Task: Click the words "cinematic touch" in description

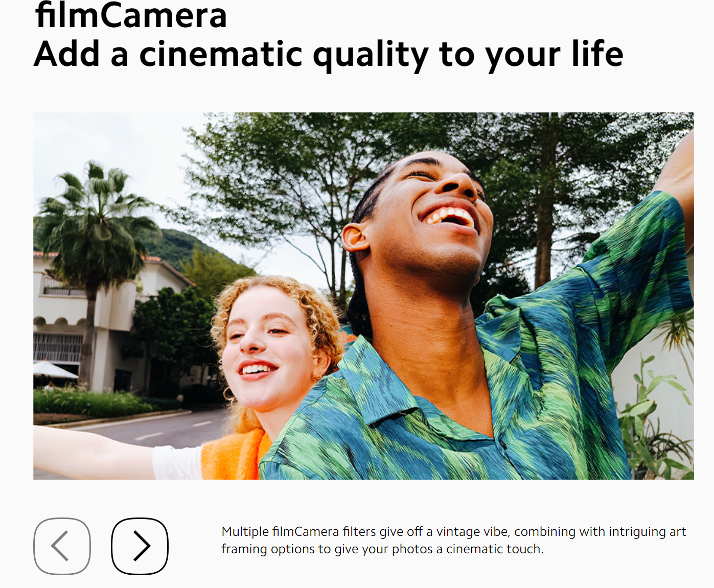Action: click(494, 549)
